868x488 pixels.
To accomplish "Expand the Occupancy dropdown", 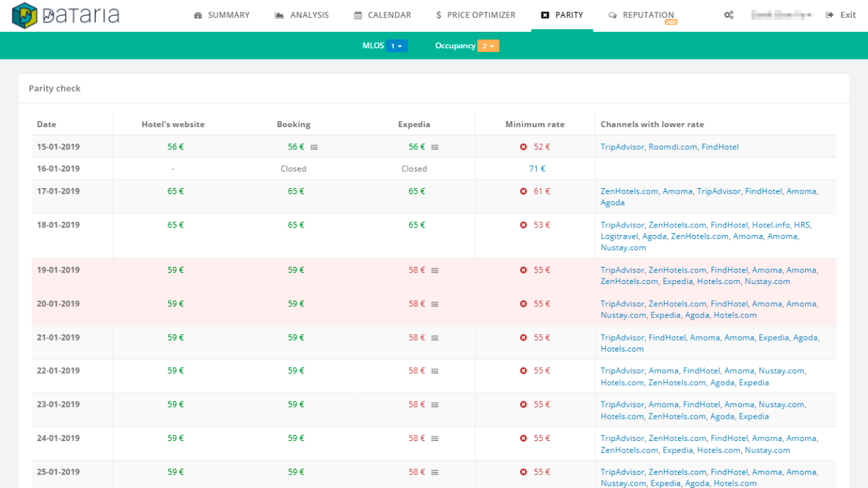I will [x=488, y=46].
